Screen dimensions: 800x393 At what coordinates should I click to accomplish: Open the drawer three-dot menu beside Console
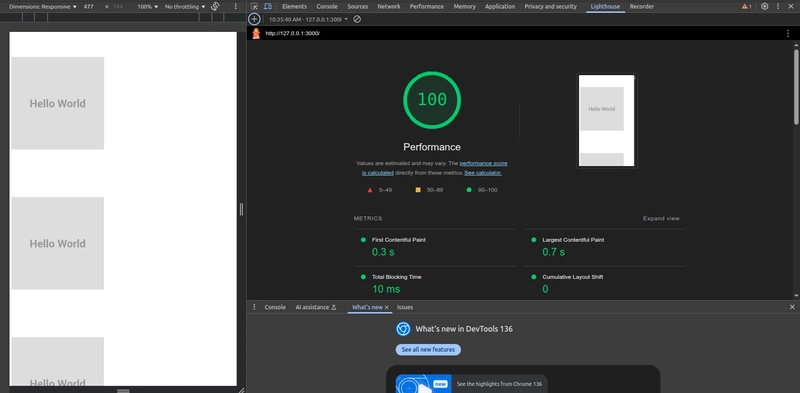[x=254, y=307]
